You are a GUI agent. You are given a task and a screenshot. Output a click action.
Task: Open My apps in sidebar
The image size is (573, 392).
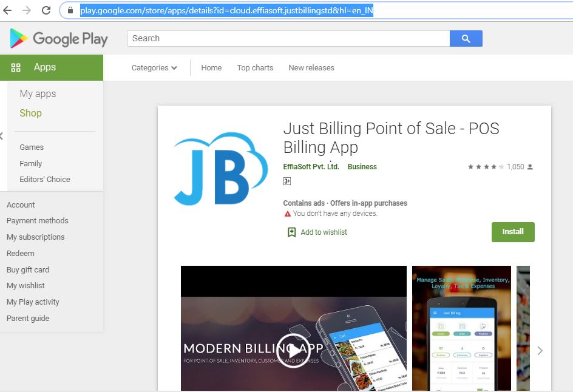(x=38, y=94)
